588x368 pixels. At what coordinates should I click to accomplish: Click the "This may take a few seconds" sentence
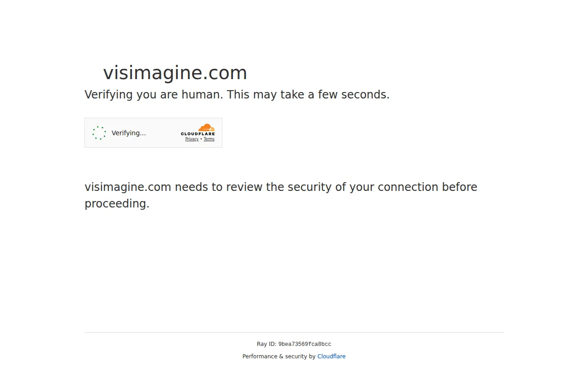point(308,95)
